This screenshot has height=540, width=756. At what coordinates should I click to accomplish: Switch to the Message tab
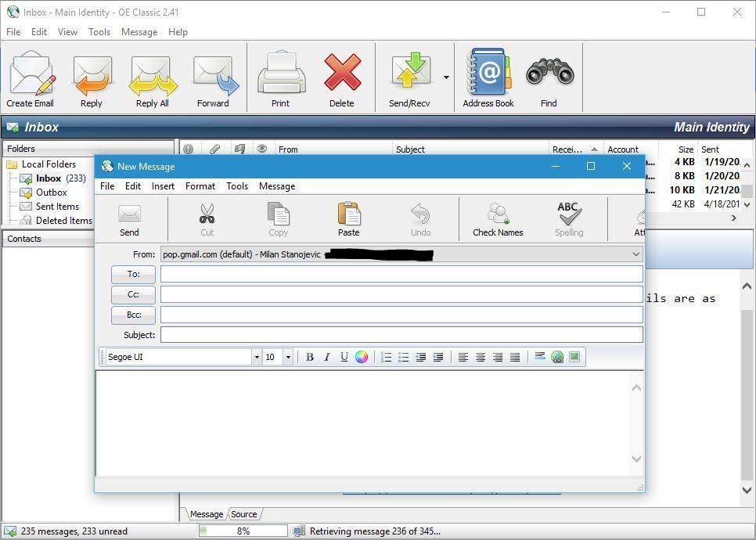tap(207, 514)
